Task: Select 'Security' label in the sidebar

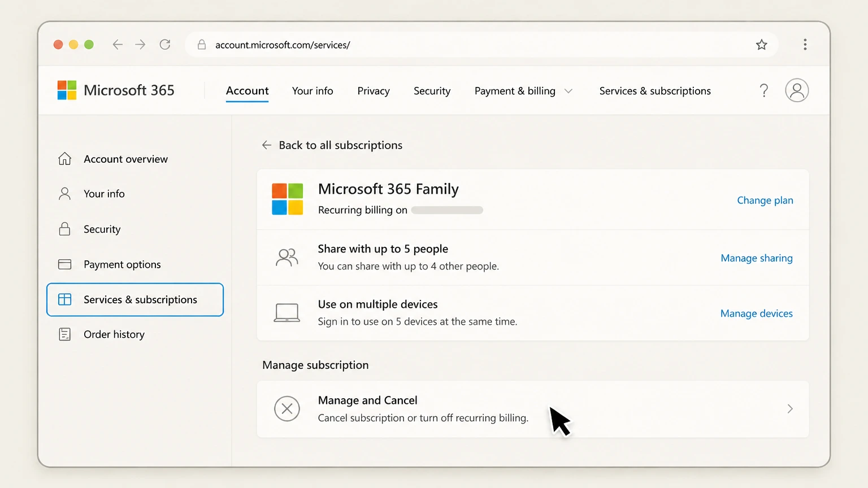Action: [x=102, y=229]
